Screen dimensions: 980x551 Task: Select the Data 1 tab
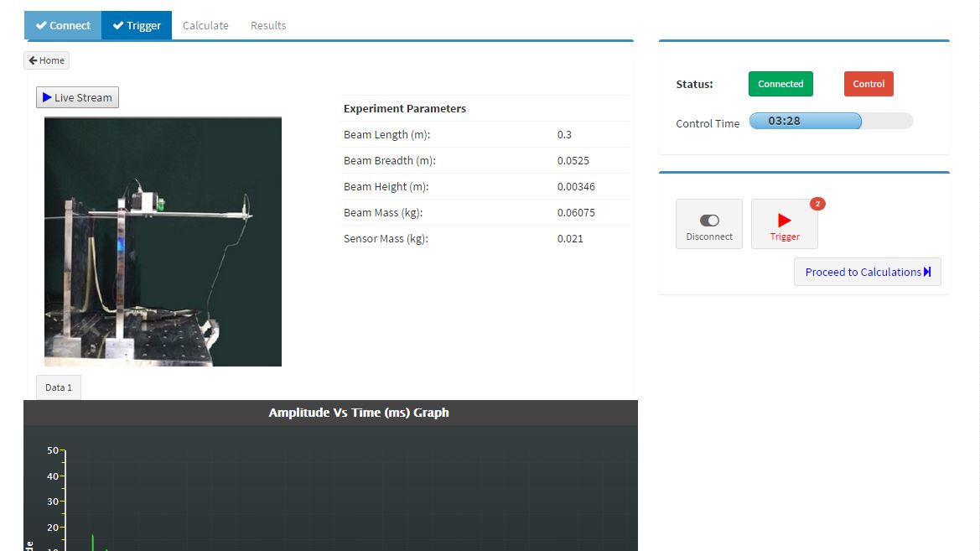click(x=59, y=387)
